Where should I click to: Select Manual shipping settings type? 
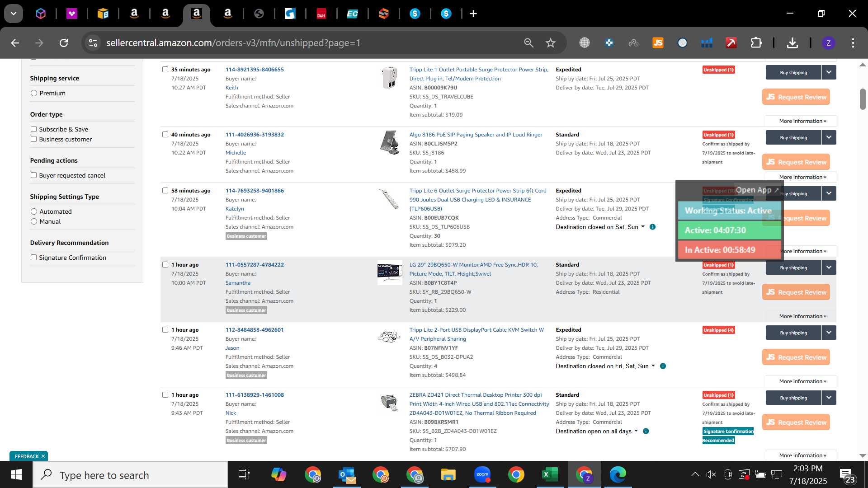pyautogui.click(x=34, y=221)
